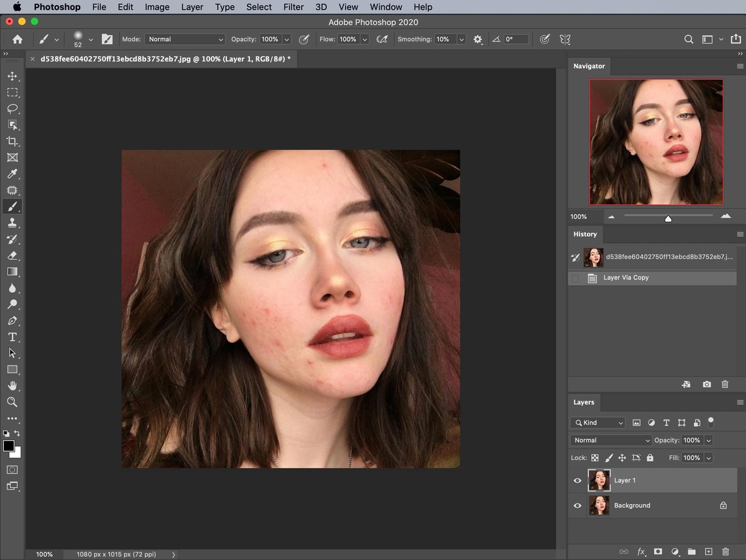
Task: Click the Zoom tool in toolbar
Action: [12, 402]
